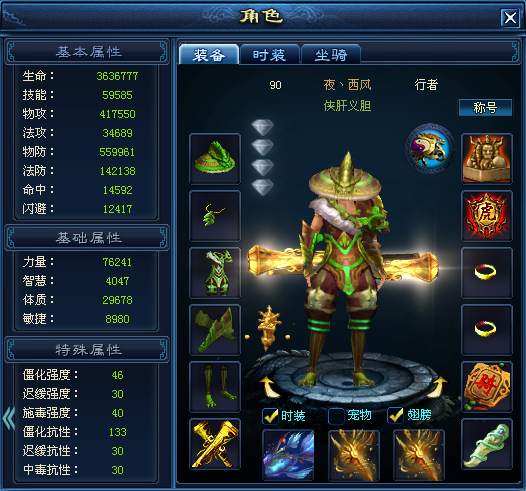Select the green boots equipment slot

[x=215, y=387]
